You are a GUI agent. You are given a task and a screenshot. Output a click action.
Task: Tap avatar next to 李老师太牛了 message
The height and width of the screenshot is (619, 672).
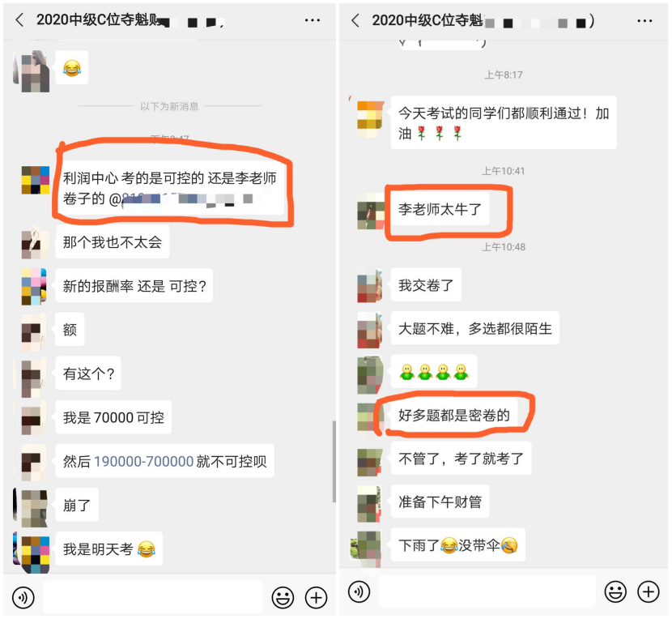point(371,211)
